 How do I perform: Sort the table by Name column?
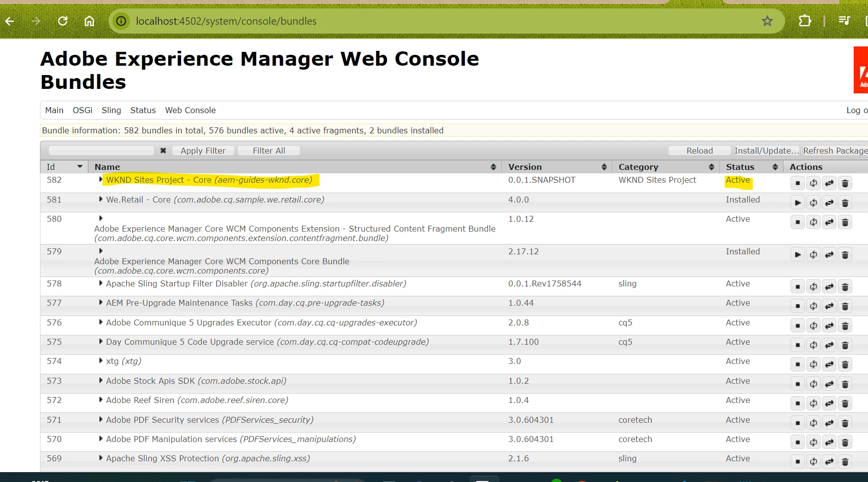[x=295, y=167]
